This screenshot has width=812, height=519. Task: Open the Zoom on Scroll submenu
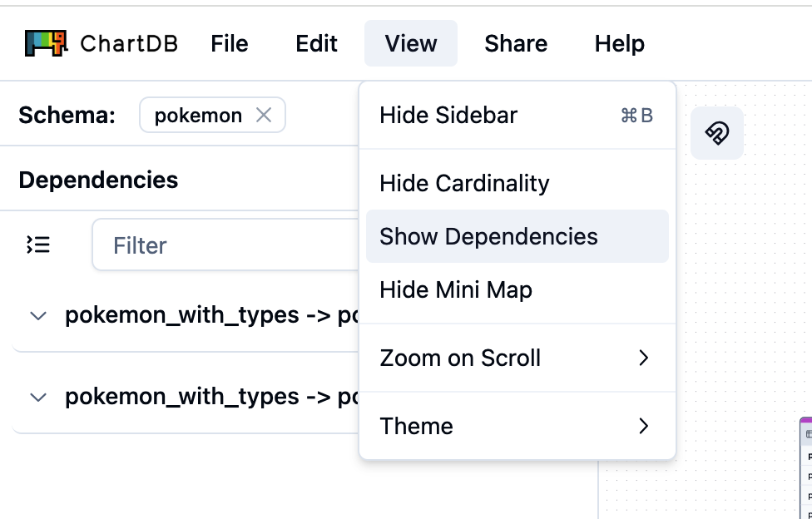[x=517, y=358]
